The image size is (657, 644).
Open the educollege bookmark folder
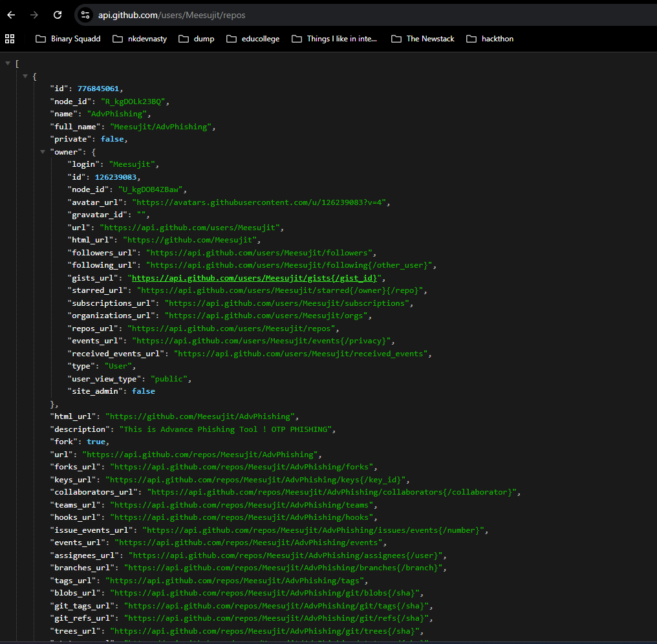(253, 39)
